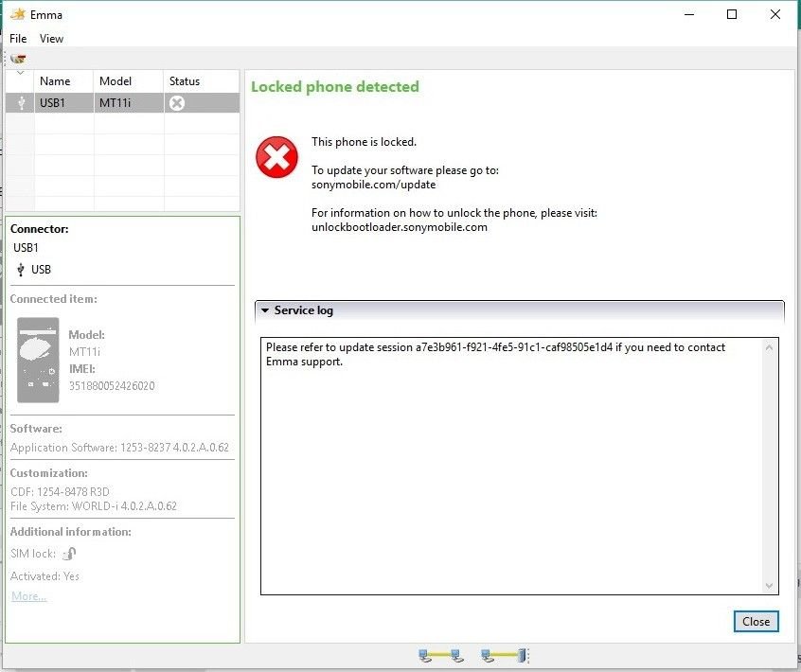
Task: Click the red error cross icon
Action: pos(276,157)
